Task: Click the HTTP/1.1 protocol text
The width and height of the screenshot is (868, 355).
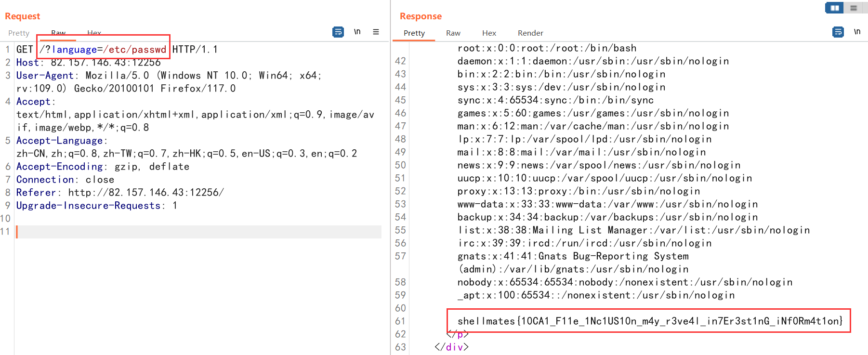Action: [x=195, y=49]
